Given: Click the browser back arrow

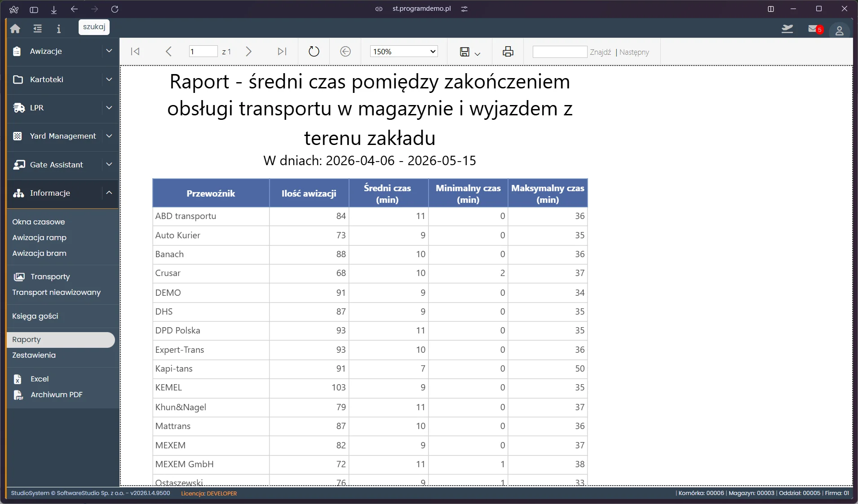Looking at the screenshot, I should tap(75, 9).
